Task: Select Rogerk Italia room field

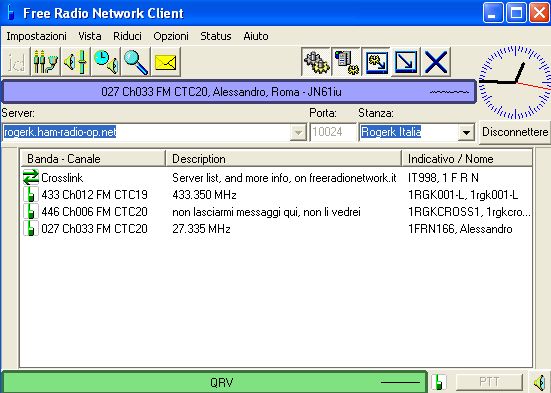Action: point(417,132)
